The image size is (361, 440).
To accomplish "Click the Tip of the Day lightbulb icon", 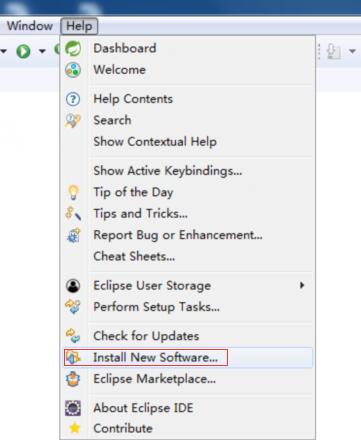I will (x=73, y=192).
